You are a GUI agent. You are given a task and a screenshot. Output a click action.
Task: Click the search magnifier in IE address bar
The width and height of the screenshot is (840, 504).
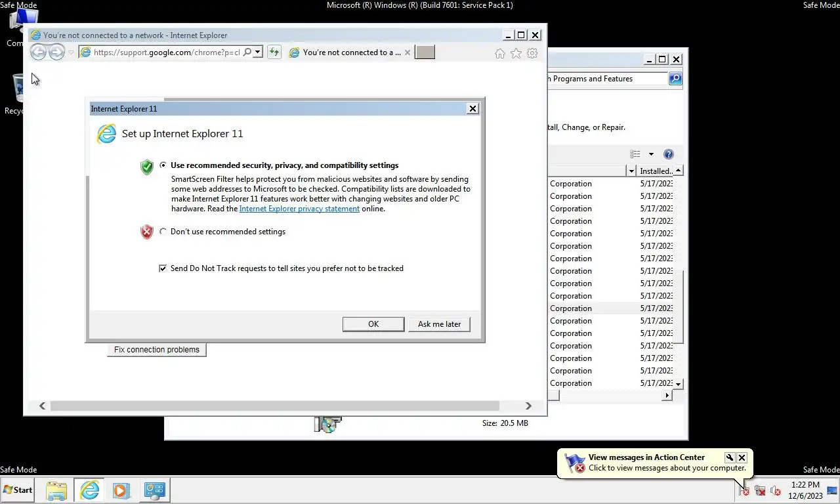coord(247,52)
